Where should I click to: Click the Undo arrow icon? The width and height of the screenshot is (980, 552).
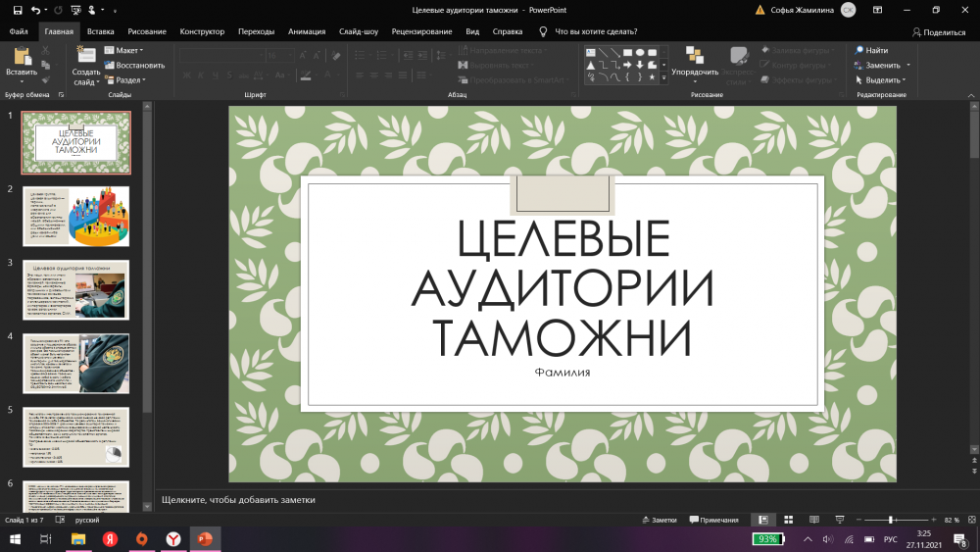(x=36, y=10)
